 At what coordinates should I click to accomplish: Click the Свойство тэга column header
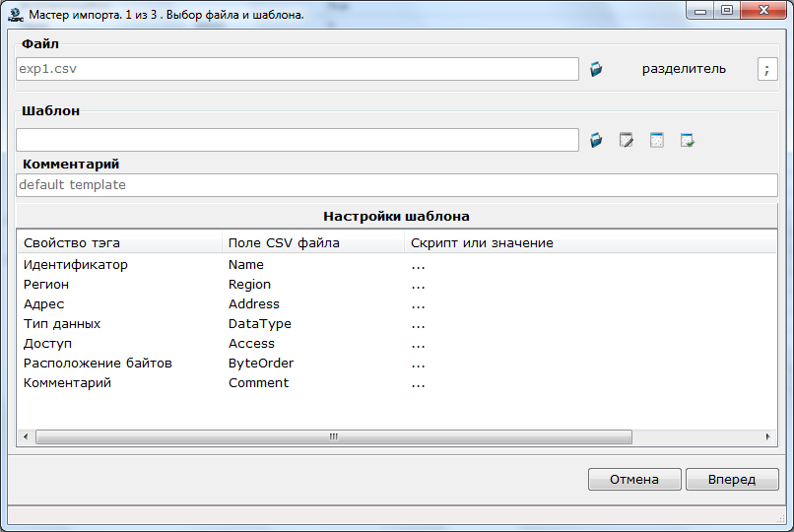click(119, 243)
